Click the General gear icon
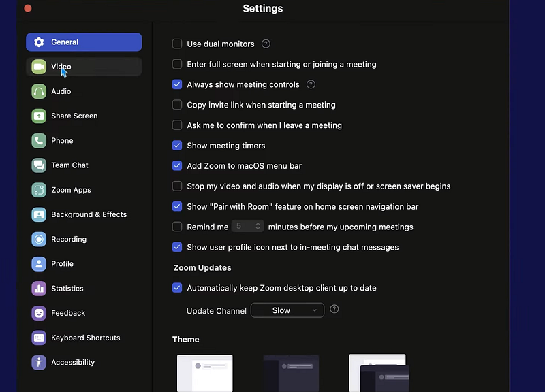This screenshot has height=392, width=545. click(39, 42)
